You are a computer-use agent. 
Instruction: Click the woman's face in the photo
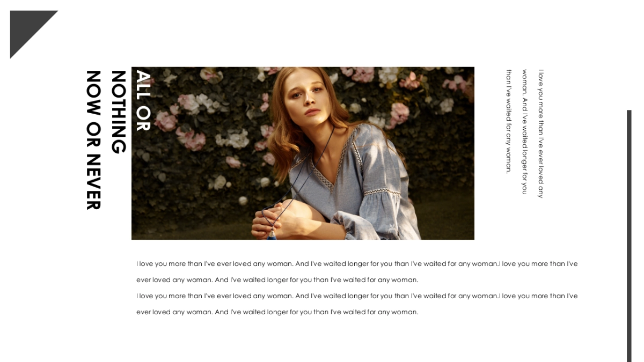tap(308, 97)
